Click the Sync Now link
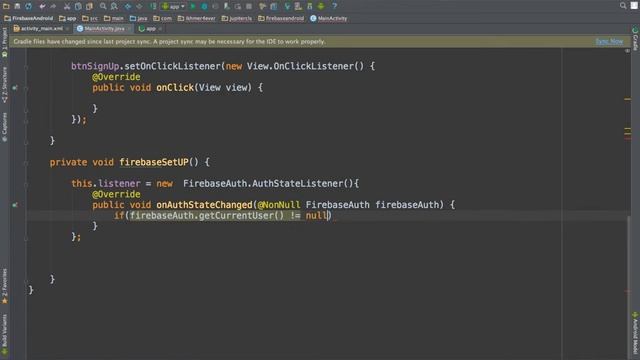Screen dimensions: 640x360 point(609,41)
